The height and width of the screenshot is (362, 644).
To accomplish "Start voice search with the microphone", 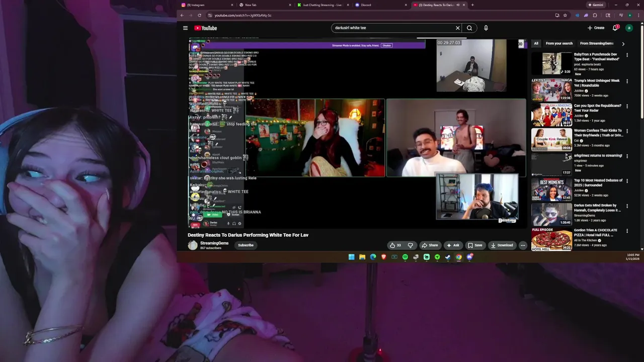I will pyautogui.click(x=486, y=28).
